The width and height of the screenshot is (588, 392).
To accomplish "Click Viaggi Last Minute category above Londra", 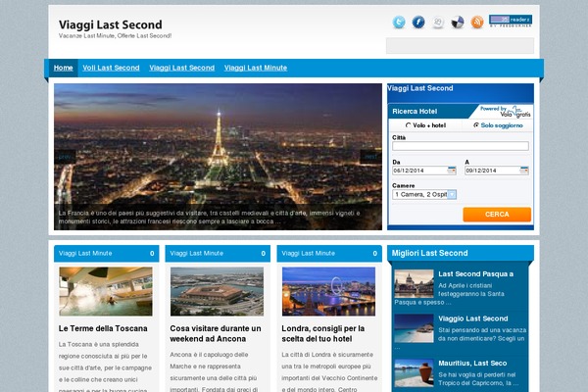I will (309, 254).
